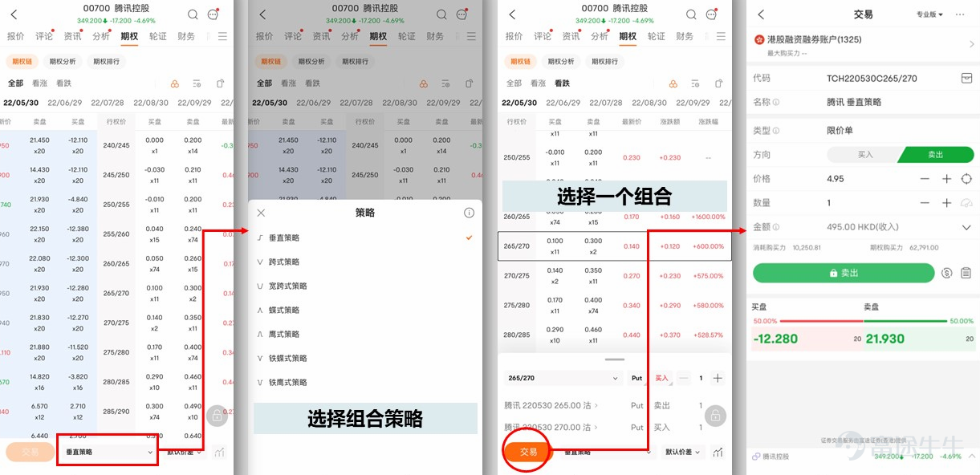The width and height of the screenshot is (980, 475).
Task: Select the 270/275 row on 看跌 screen
Action: click(x=615, y=275)
